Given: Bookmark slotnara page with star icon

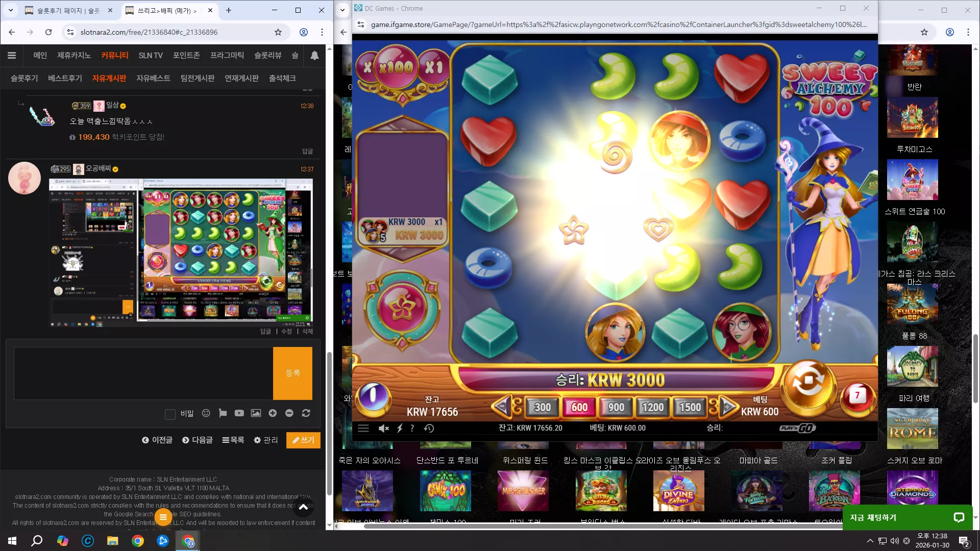Looking at the screenshot, I should pos(278,32).
